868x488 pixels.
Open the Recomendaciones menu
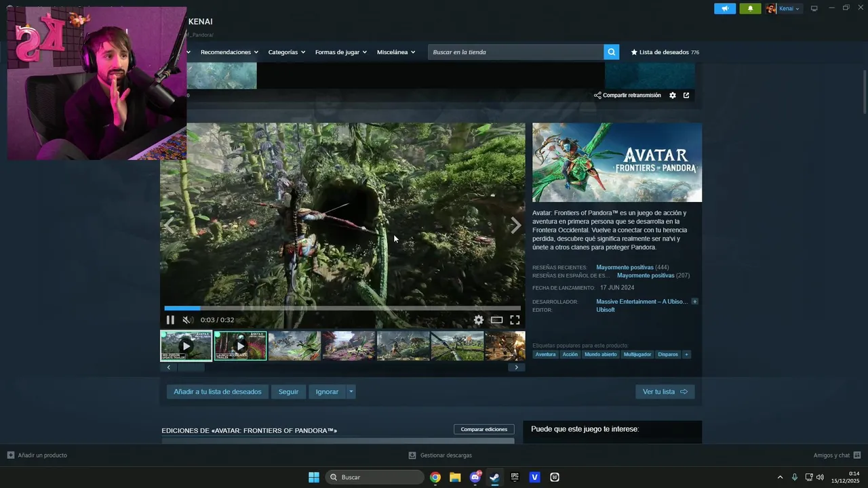[x=229, y=52]
